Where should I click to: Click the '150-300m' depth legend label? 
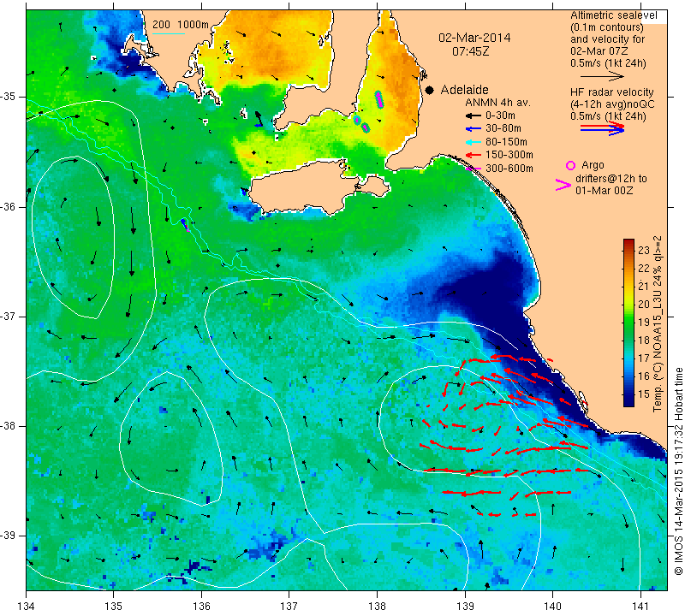[509, 155]
